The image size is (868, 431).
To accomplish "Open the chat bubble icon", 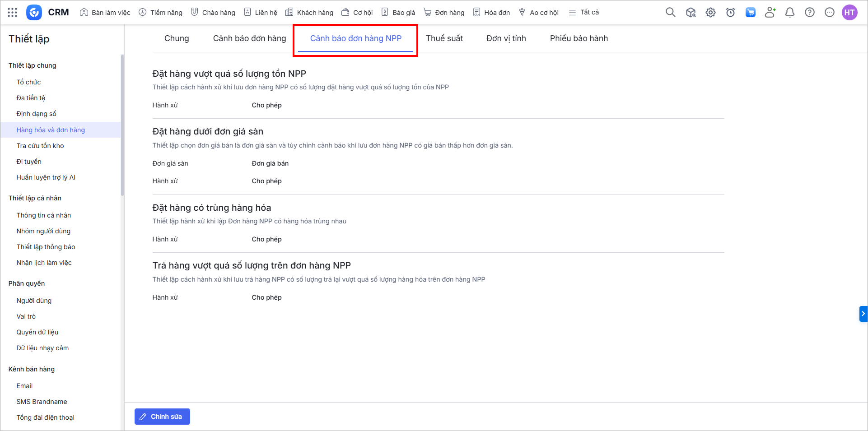I will 829,13.
